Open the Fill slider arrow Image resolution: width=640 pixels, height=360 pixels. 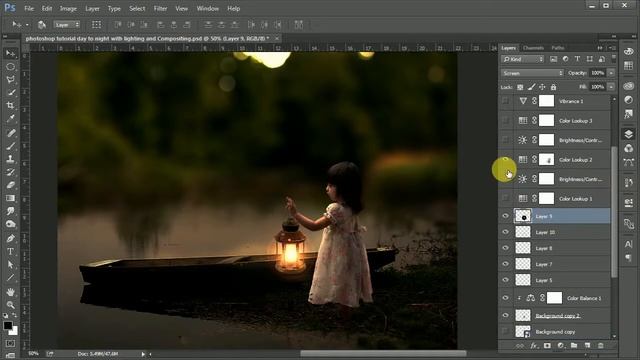point(611,87)
